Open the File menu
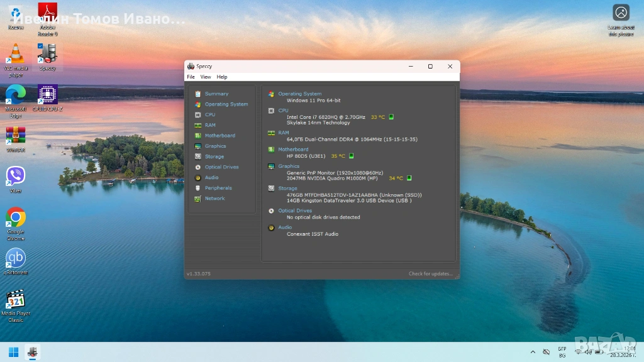This screenshot has width=644, height=362. click(191, 77)
